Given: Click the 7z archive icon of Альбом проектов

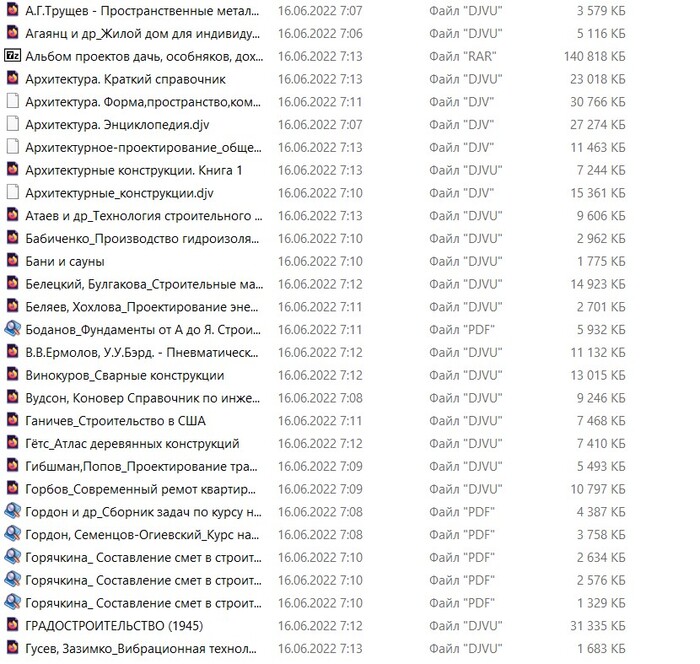Looking at the screenshot, I should point(12,55).
